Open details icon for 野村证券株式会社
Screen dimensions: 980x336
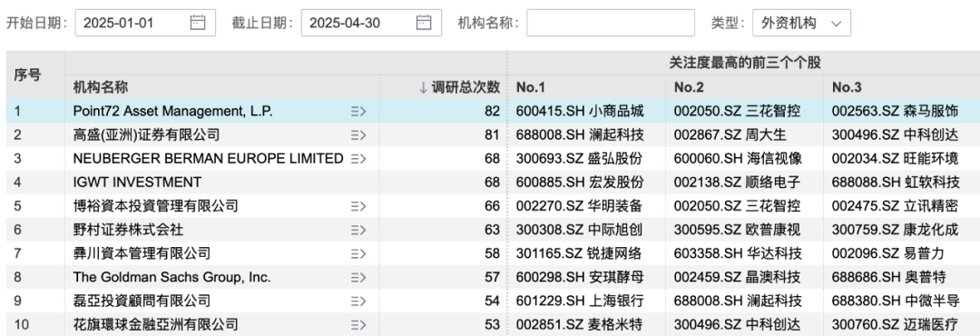358,230
